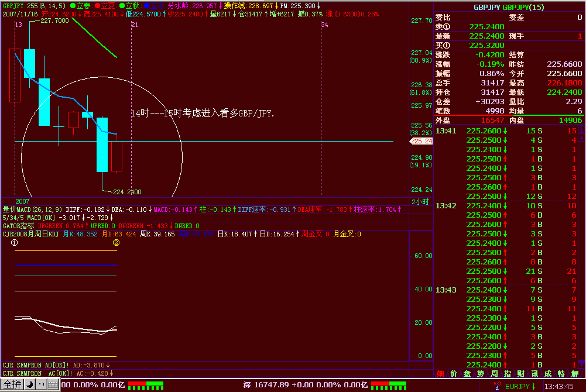Viewport: 586px width, 392px height.
Task: Click time marker 34 on chart
Action: (x=324, y=25)
